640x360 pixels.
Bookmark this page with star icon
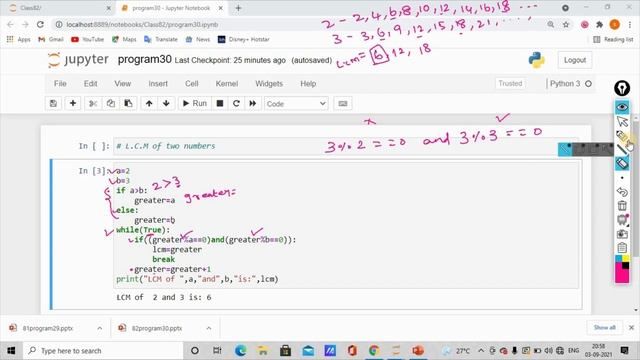pyautogui.click(x=566, y=24)
